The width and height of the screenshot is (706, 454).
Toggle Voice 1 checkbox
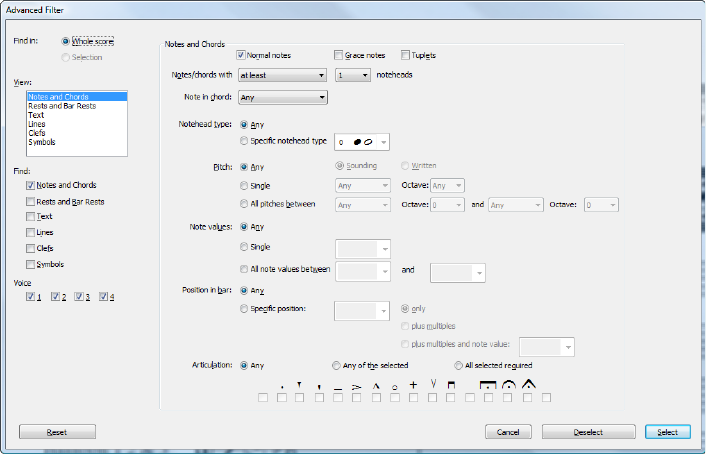[31, 296]
